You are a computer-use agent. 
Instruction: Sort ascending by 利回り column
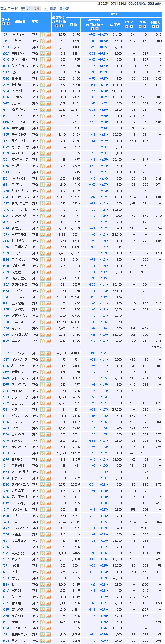pyautogui.click(x=154, y=26)
